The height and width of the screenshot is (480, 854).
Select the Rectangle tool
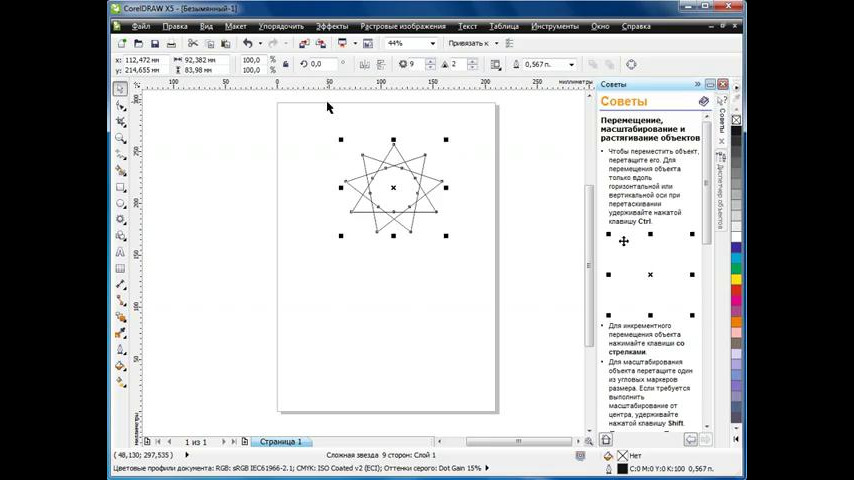pos(120,187)
